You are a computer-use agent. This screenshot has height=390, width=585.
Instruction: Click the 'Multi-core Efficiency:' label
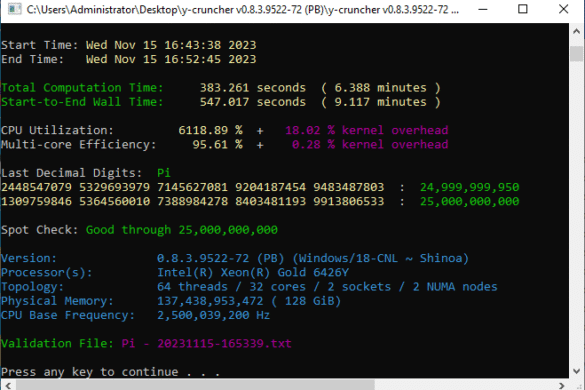click(x=78, y=144)
